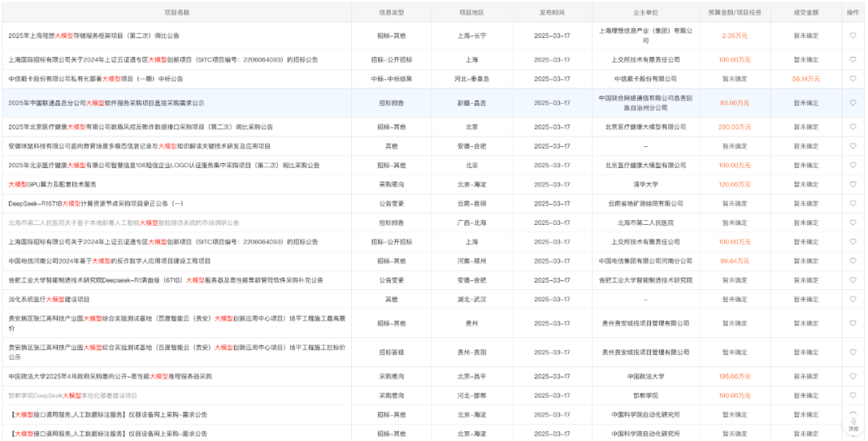This screenshot has height=441, width=868.
Task: Click the region cell 云南-昆明
Action: (x=472, y=203)
